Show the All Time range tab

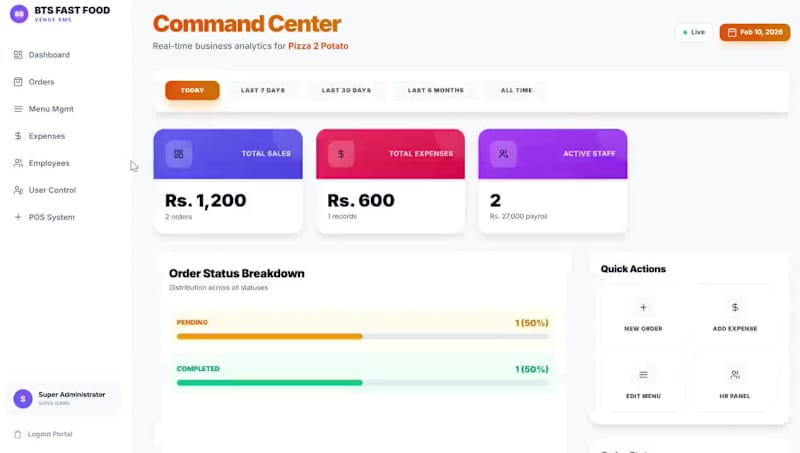516,90
